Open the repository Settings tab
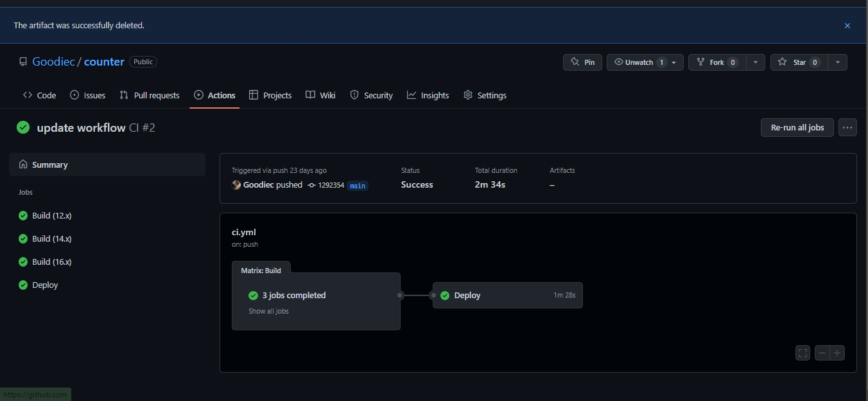 click(485, 95)
